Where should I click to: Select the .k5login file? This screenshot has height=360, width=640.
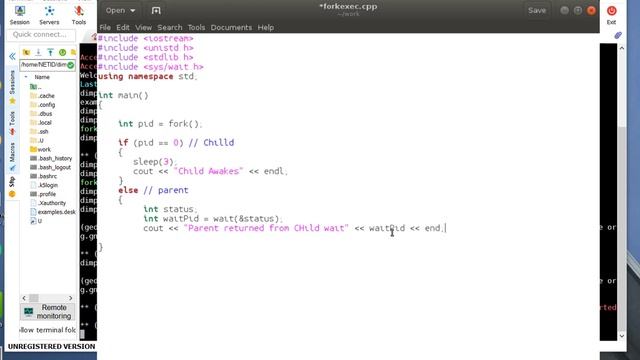point(44,185)
